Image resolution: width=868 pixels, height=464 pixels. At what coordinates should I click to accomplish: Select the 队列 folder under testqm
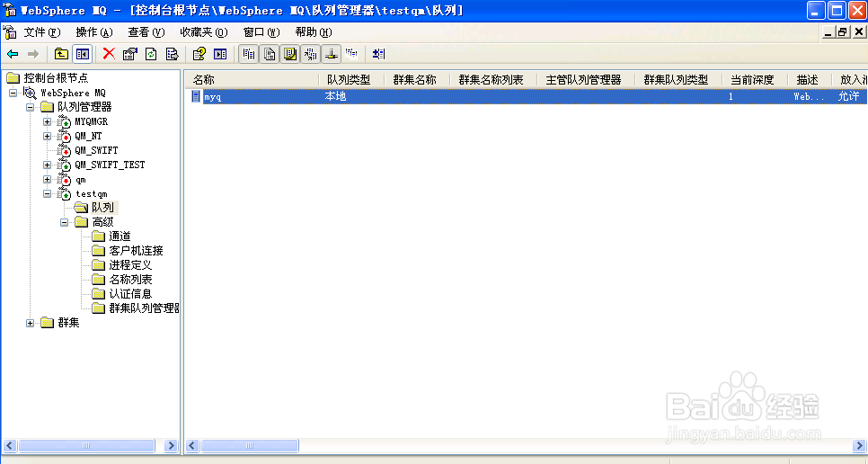(103, 208)
